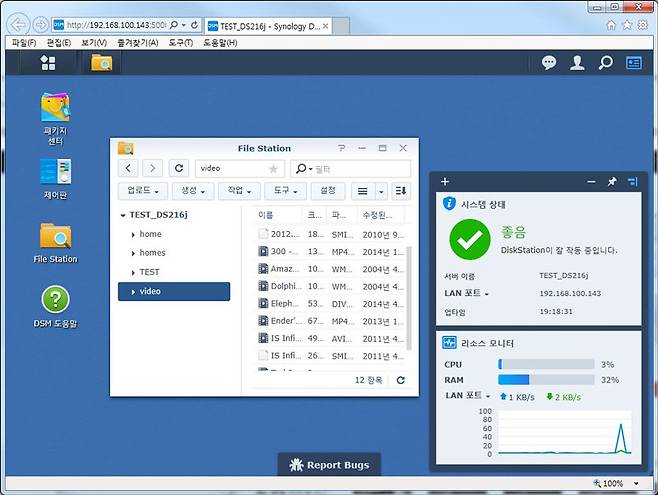This screenshot has height=495, width=658.
Task: Go back in File Station navigation
Action: (x=128, y=168)
